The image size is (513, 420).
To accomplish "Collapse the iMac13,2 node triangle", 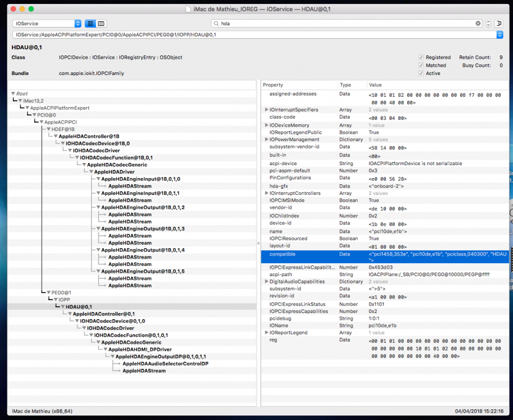I will click(x=20, y=101).
